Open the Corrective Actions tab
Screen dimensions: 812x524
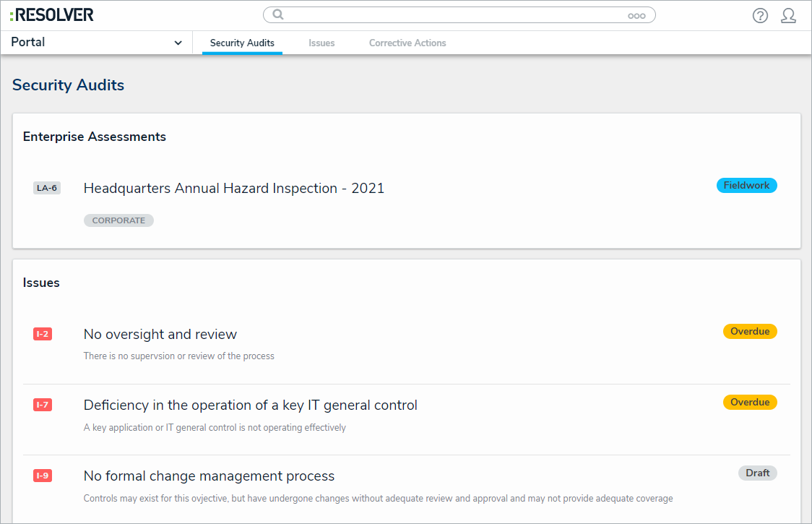pyautogui.click(x=407, y=43)
